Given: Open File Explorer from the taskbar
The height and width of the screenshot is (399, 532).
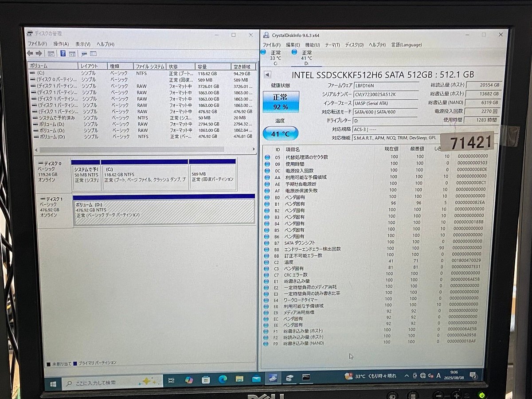Looking at the screenshot, I should click(239, 379).
